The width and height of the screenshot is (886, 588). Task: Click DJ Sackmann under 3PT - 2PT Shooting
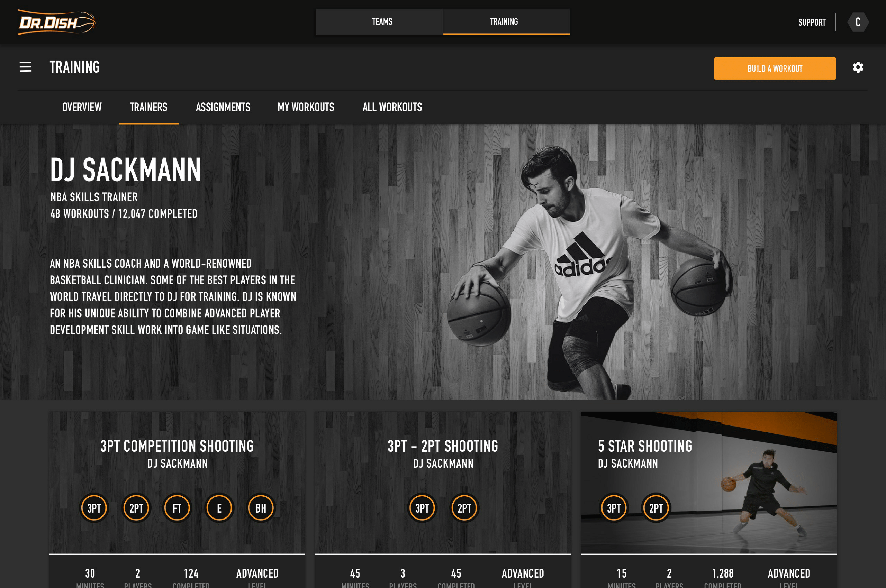443,464
